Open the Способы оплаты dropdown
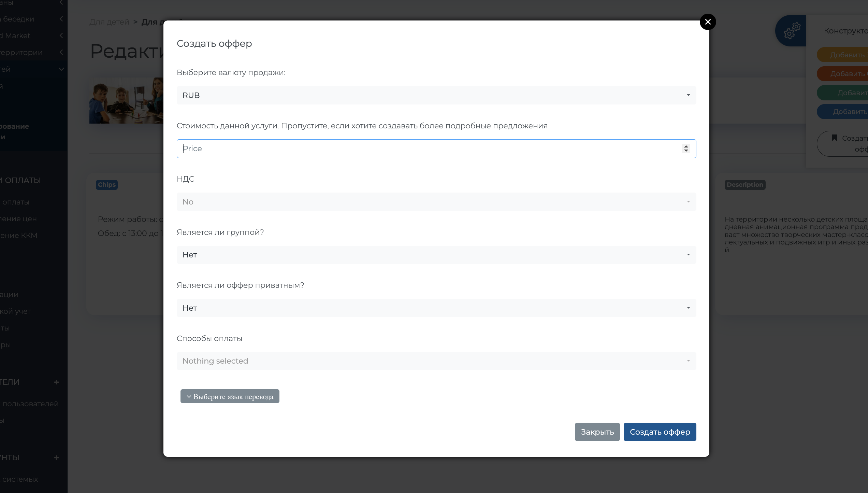The image size is (868, 493). click(x=436, y=361)
